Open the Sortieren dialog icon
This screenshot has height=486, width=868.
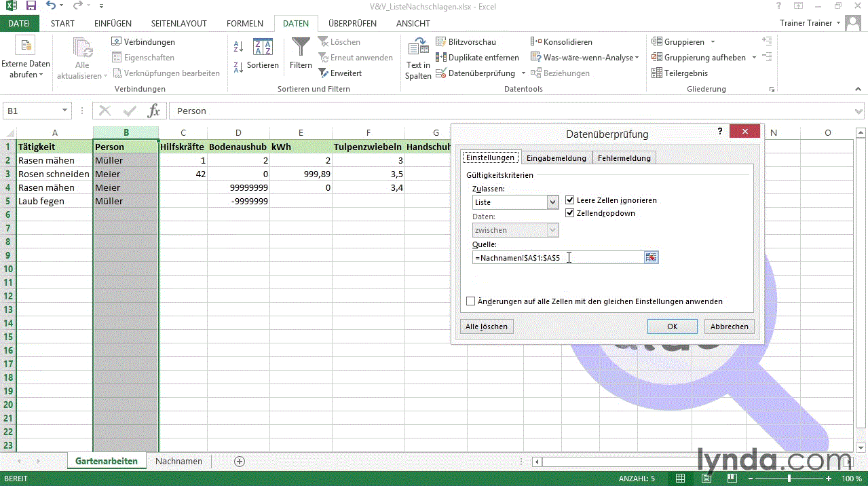263,48
